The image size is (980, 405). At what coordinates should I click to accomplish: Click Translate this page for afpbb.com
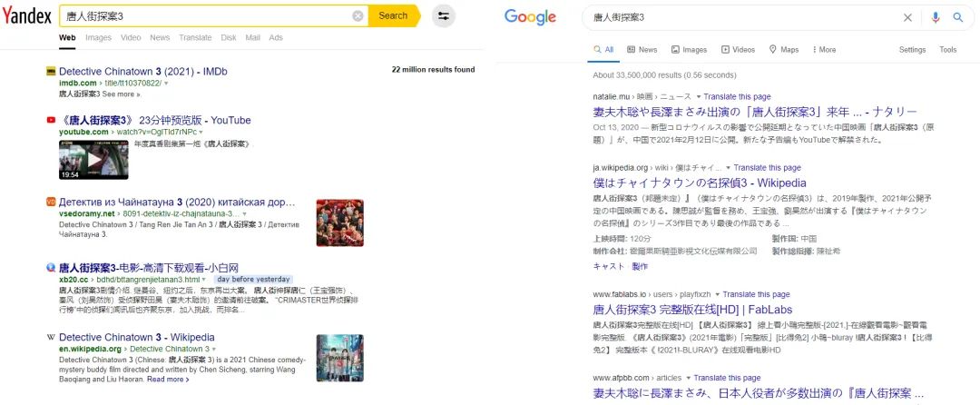coord(727,378)
